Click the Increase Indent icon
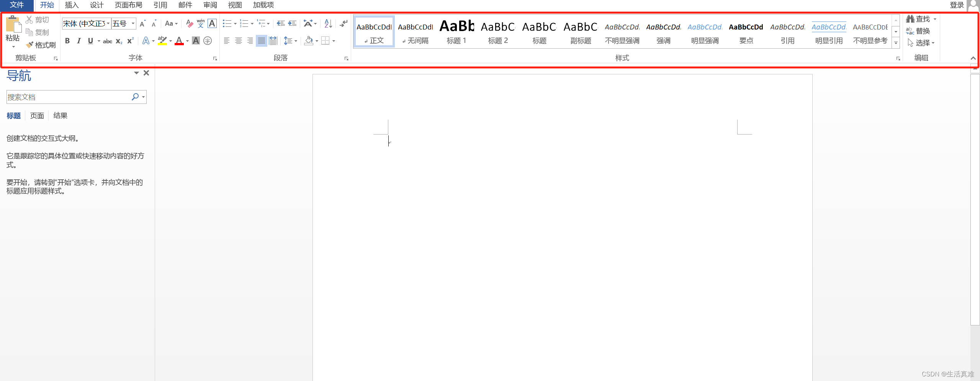The height and width of the screenshot is (381, 980). coord(292,23)
